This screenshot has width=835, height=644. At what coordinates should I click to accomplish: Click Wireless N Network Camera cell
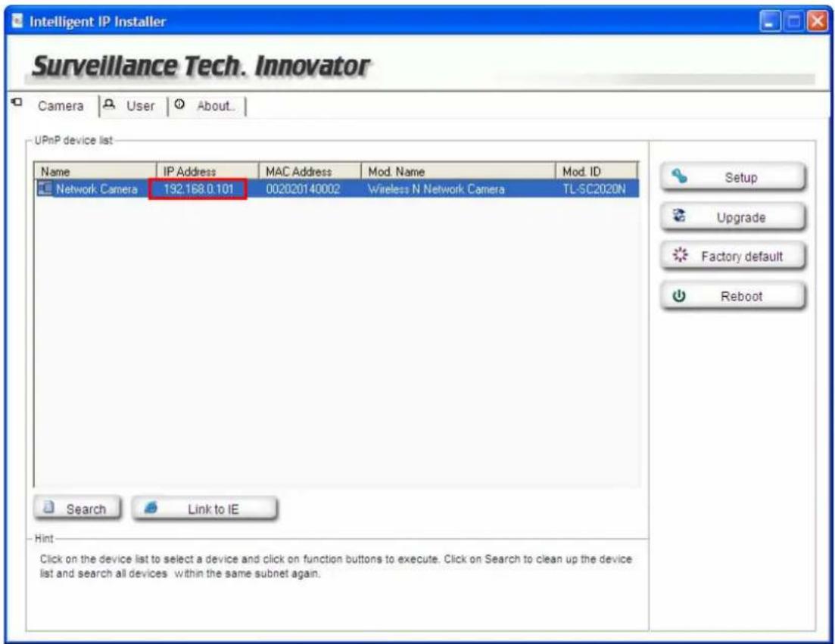pos(436,189)
